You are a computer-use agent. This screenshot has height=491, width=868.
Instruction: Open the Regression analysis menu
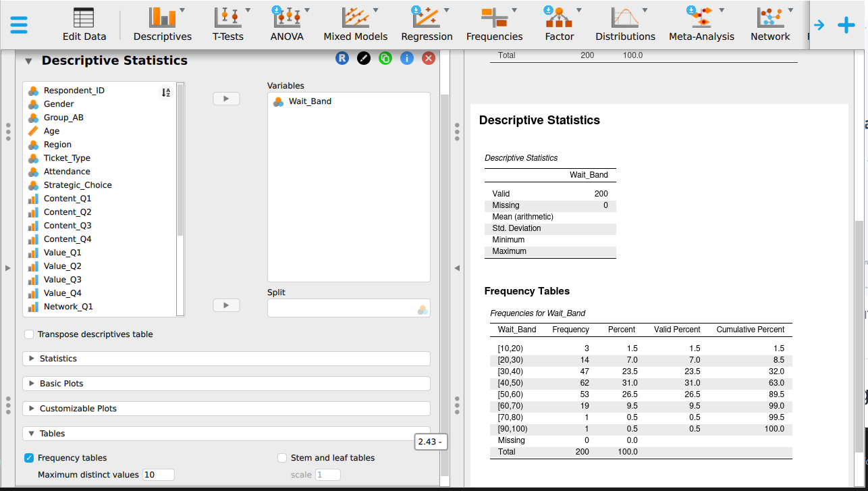pos(426,24)
